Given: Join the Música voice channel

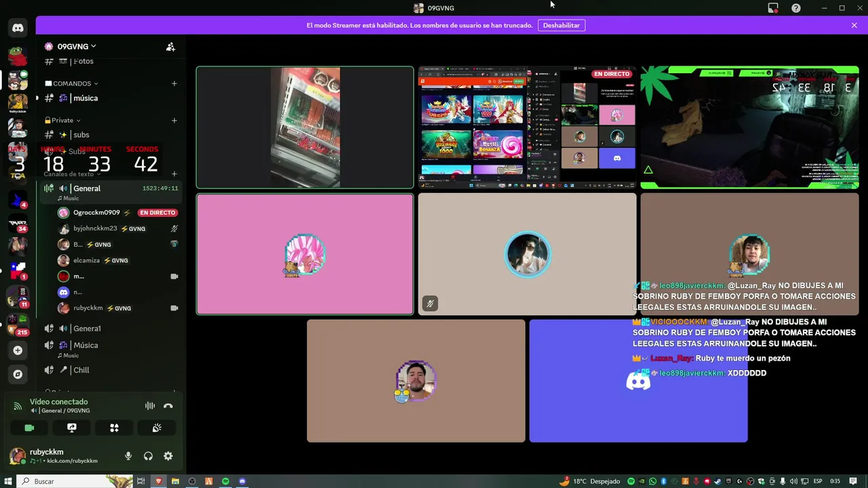Looking at the screenshot, I should pyautogui.click(x=111, y=349).
